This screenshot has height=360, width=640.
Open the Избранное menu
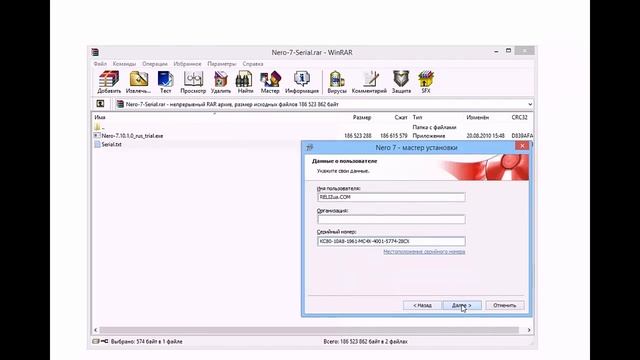(x=187, y=64)
